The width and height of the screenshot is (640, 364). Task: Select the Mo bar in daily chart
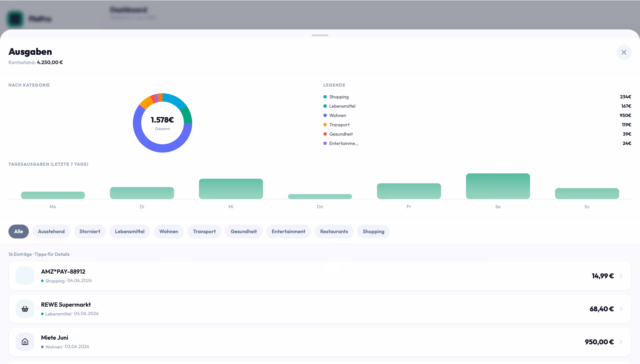pyautogui.click(x=53, y=195)
